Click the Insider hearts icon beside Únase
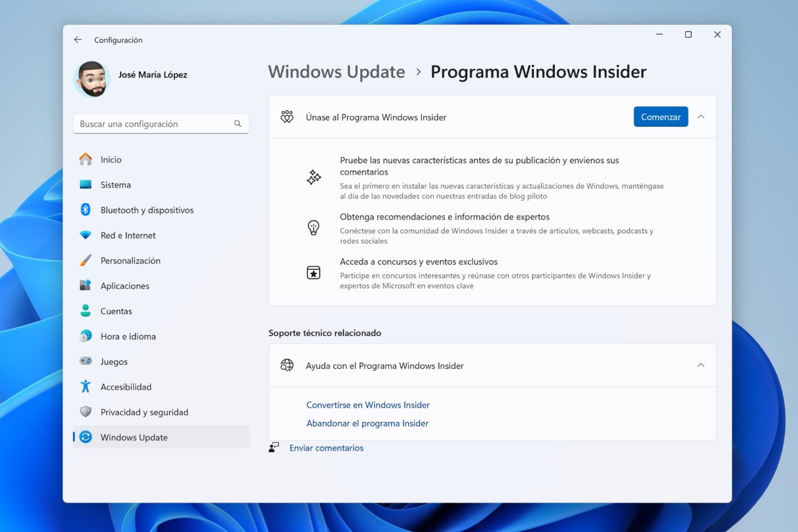The height and width of the screenshot is (532, 798). [x=287, y=117]
